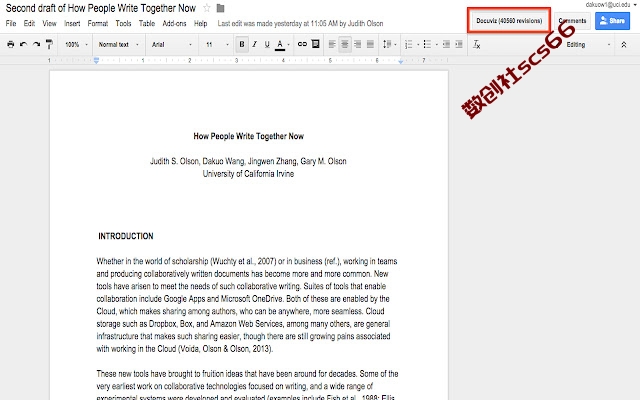Open the zoom 100% dropdown
This screenshot has width=640, height=400.
[x=76, y=44]
